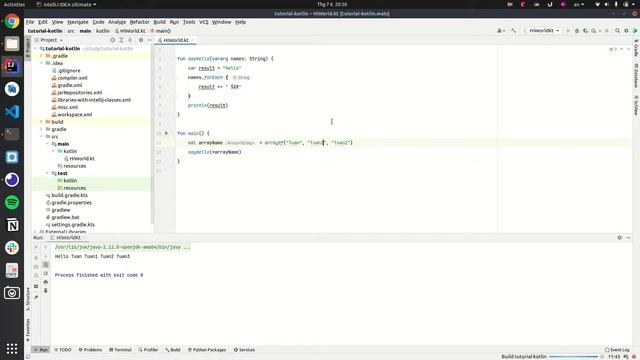640x360 pixels.
Task: Open Search Everywhere magnifier icon
Action: (618, 31)
